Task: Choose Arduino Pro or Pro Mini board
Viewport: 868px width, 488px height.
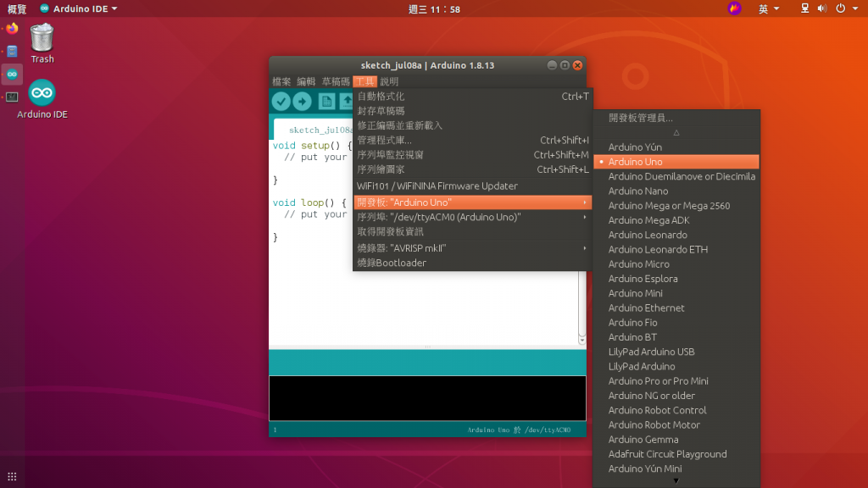Action: pyautogui.click(x=676, y=380)
